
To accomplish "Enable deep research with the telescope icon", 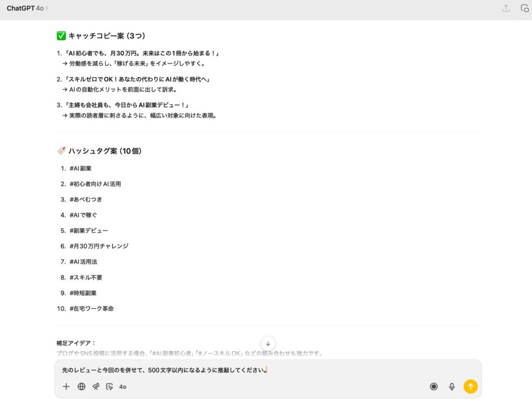I will (x=96, y=386).
